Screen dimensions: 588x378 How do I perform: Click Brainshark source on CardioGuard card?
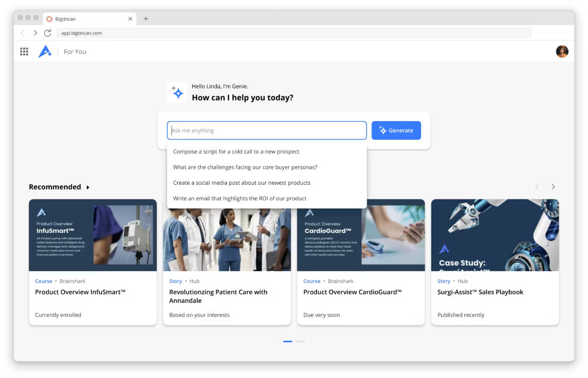pyautogui.click(x=341, y=281)
